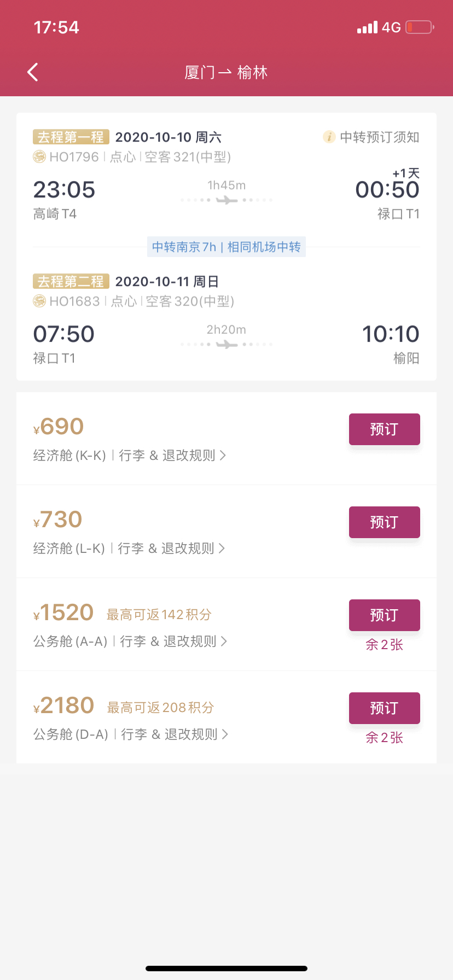Tap the back arrow icon
Screen dimensions: 453x980
click(x=33, y=72)
